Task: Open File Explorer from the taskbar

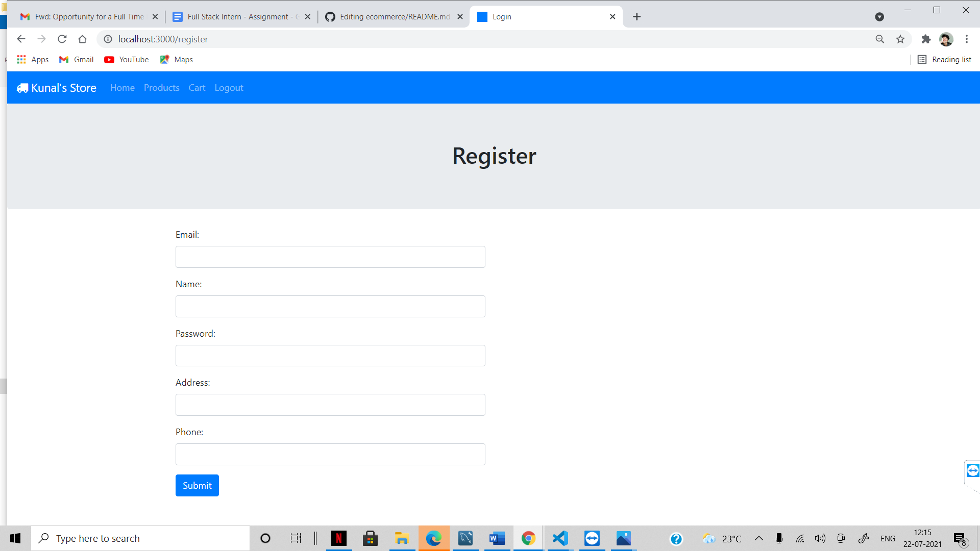Action: (402, 538)
